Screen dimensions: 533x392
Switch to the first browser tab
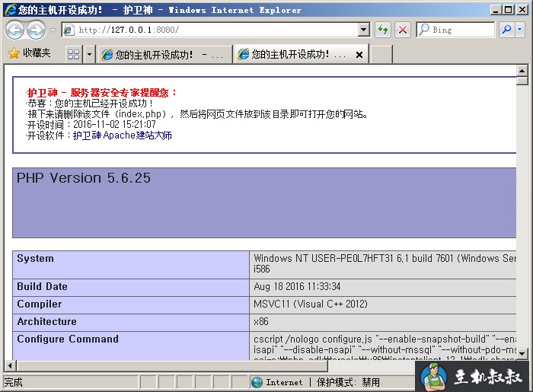pyautogui.click(x=164, y=55)
